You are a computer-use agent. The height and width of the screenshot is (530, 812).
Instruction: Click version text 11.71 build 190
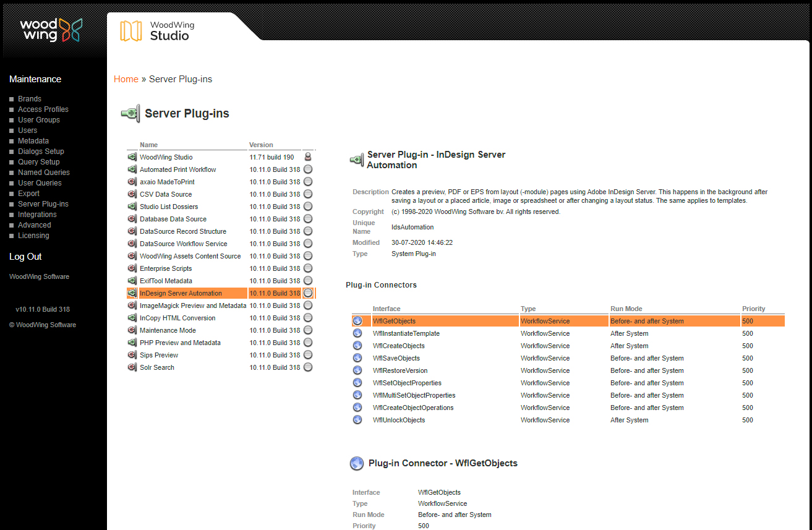[271, 157]
